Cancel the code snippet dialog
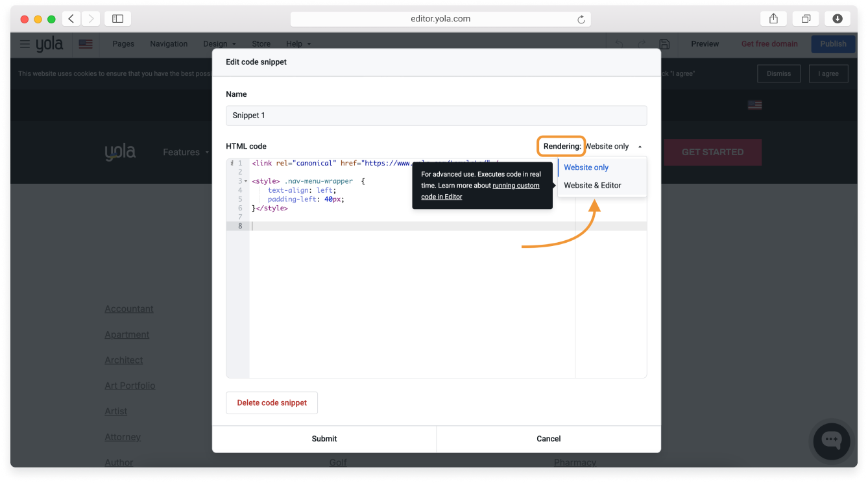 coord(548,439)
